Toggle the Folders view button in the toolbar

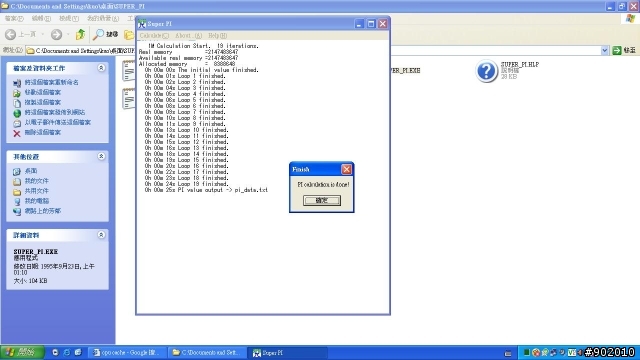pos(129,35)
